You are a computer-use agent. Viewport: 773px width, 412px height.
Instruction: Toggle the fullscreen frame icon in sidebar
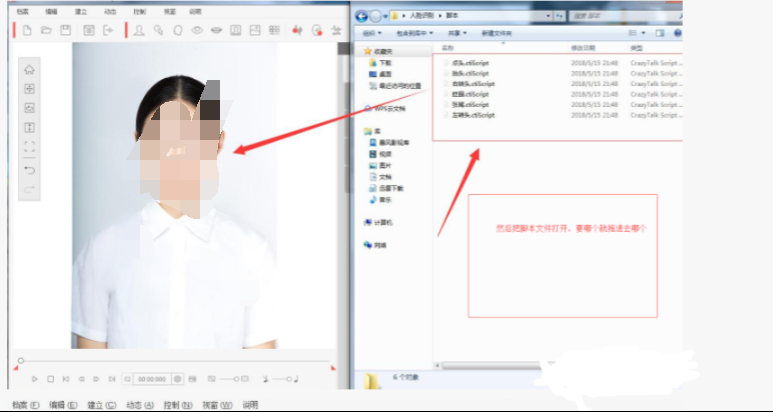pos(29,147)
